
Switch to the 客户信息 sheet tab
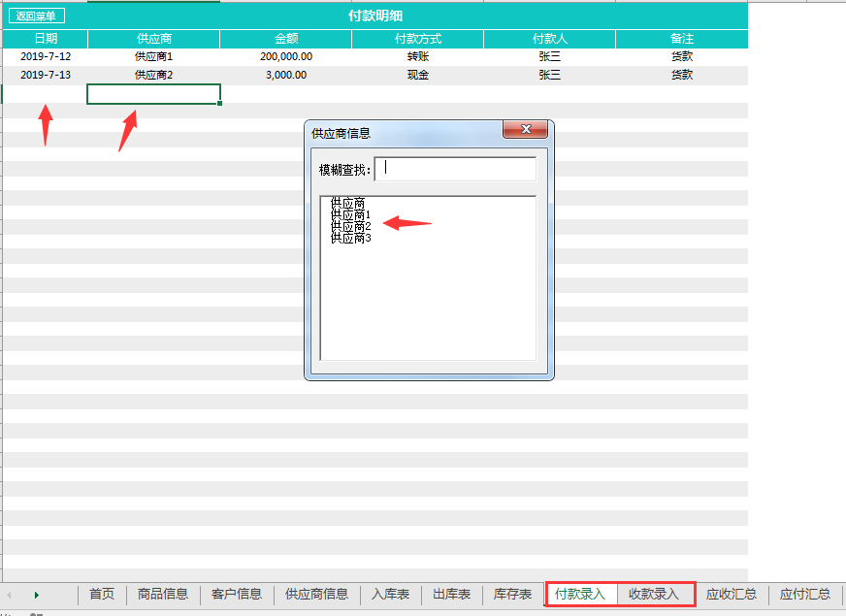tap(237, 594)
